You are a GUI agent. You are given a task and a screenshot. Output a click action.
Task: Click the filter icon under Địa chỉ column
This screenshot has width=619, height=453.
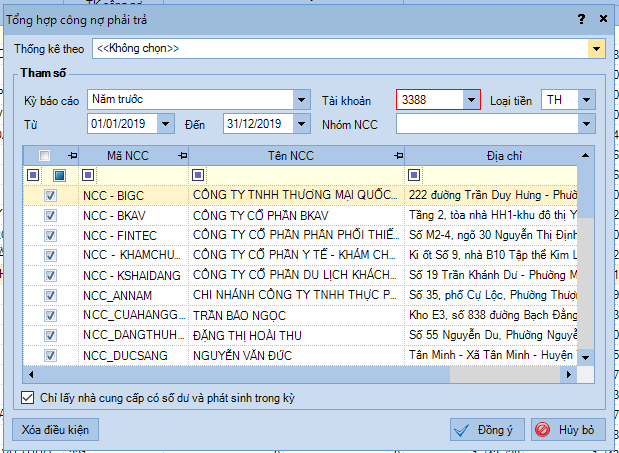point(414,175)
